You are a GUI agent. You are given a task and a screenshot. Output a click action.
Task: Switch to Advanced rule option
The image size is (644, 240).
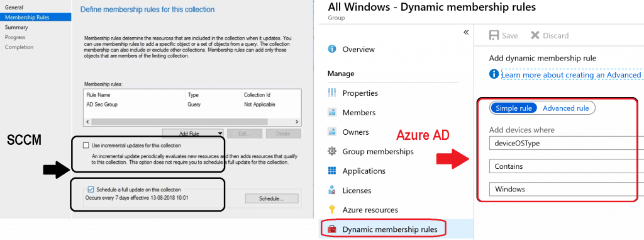coord(565,108)
